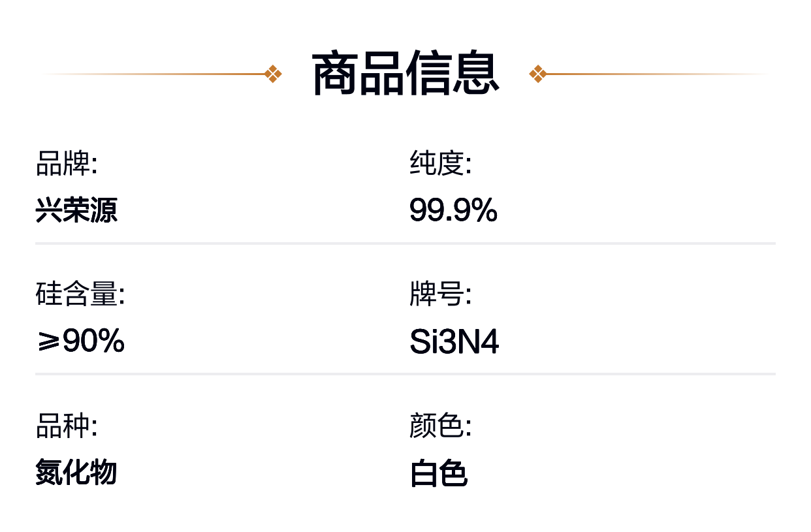This screenshot has width=811, height=532.
Task: Select the 品牌 label
Action: (66, 164)
